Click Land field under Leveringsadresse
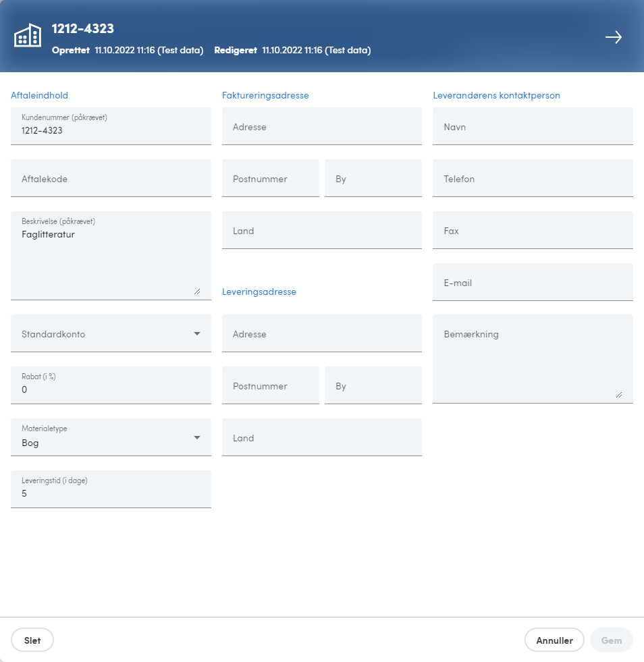The height and width of the screenshot is (662, 644). 322,437
